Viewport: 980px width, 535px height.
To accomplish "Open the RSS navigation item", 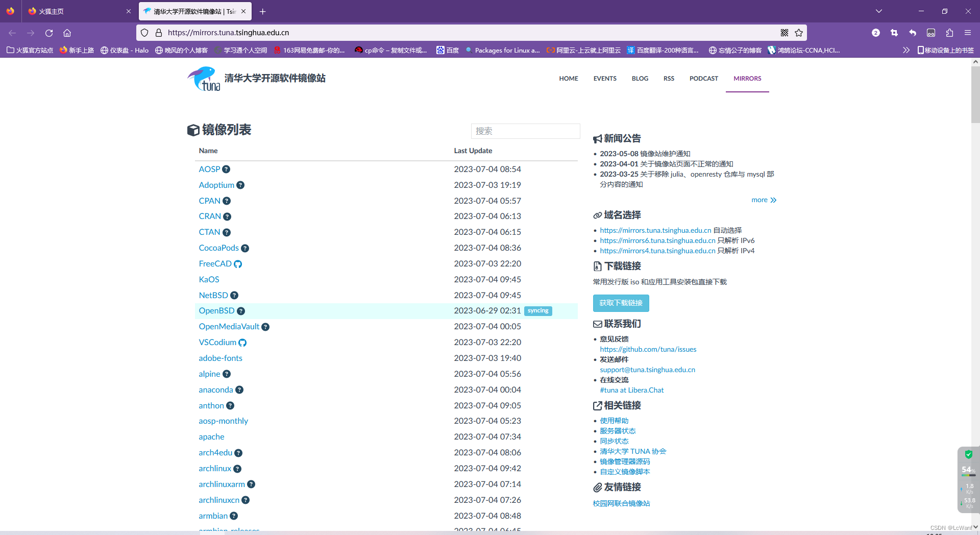I will tap(669, 79).
